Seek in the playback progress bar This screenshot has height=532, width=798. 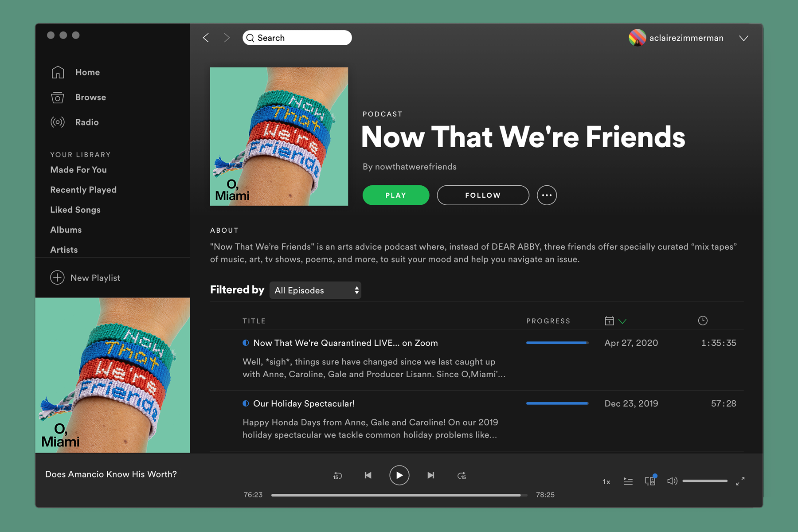pos(399,495)
